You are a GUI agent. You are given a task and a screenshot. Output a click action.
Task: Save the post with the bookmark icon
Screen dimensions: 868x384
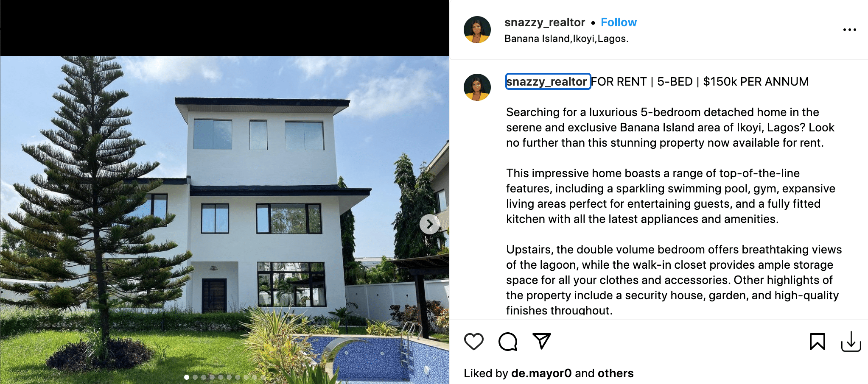(x=817, y=342)
